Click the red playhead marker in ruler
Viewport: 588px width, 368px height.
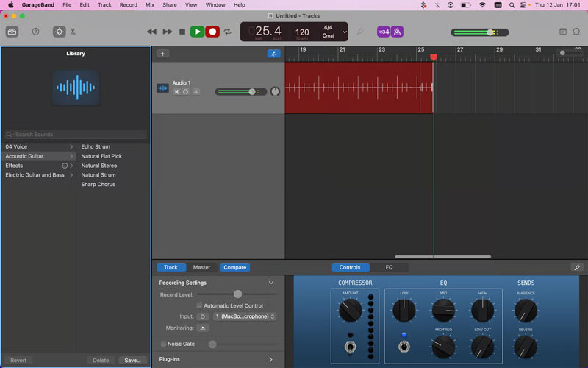434,57
